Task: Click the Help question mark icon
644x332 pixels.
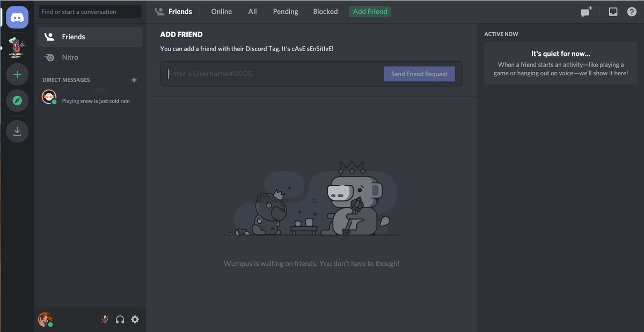Action: click(632, 11)
